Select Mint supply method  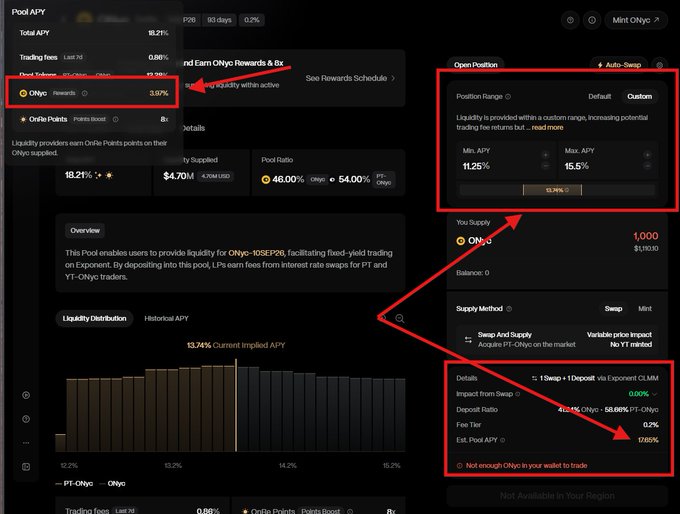coord(644,309)
